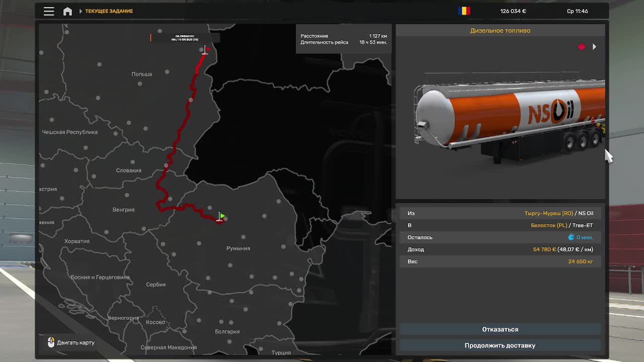This screenshot has width=644, height=362.
Task: Click the Северная Македония map label
Action: coord(169,347)
